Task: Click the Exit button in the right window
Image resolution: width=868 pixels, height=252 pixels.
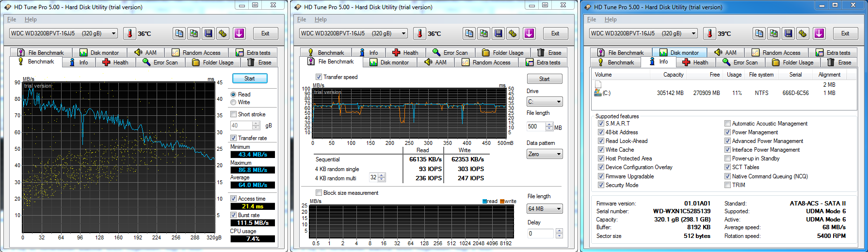Action: tap(845, 33)
